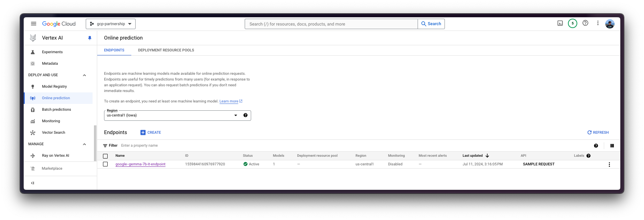644x220 pixels.
Task: Open Metadata in the sidebar
Action: 50,64
